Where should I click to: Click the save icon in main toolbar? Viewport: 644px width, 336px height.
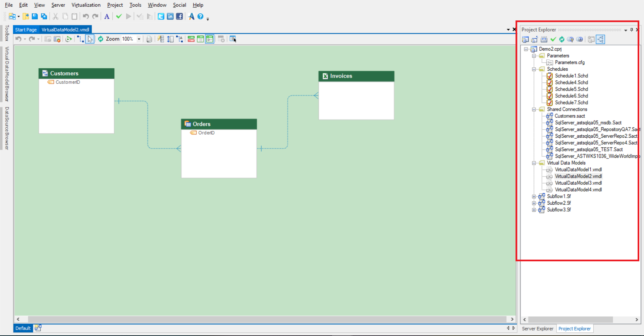click(35, 16)
